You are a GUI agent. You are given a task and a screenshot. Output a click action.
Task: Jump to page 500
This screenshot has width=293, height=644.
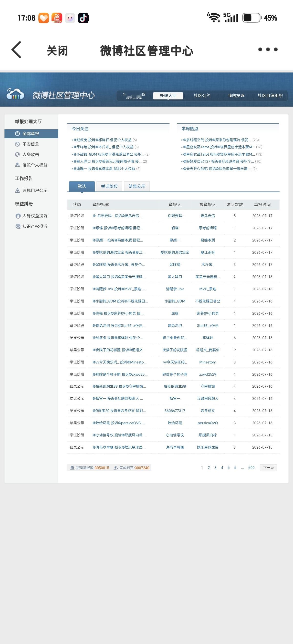(x=251, y=468)
